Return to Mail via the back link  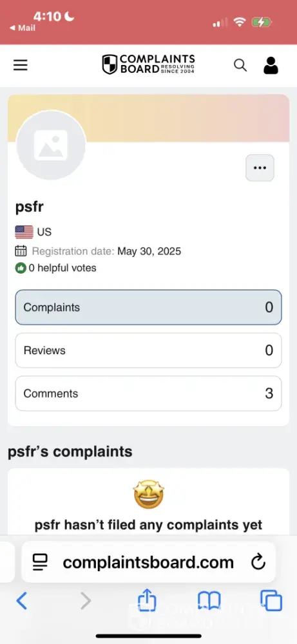coord(23,28)
